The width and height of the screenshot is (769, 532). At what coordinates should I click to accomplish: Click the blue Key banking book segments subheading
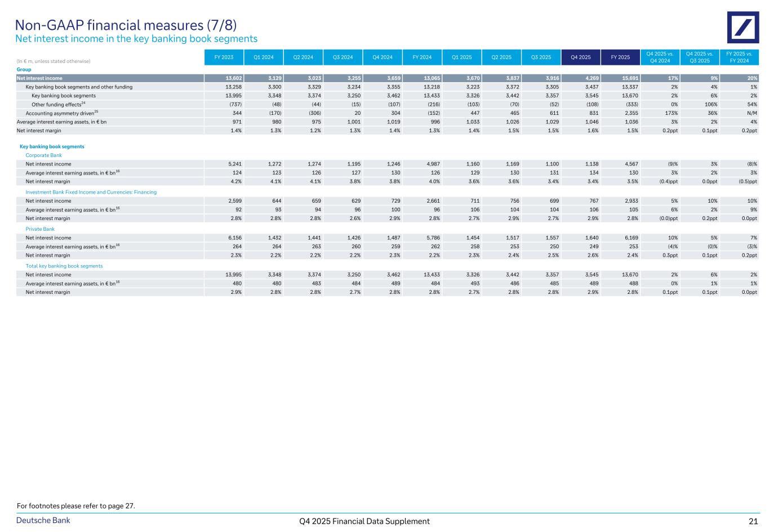coord(52,146)
